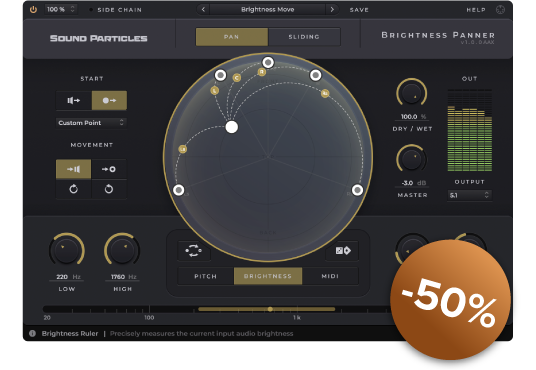Open the Brightness Move preset selector
Screen dimensions: 536x370
pyautogui.click(x=268, y=10)
